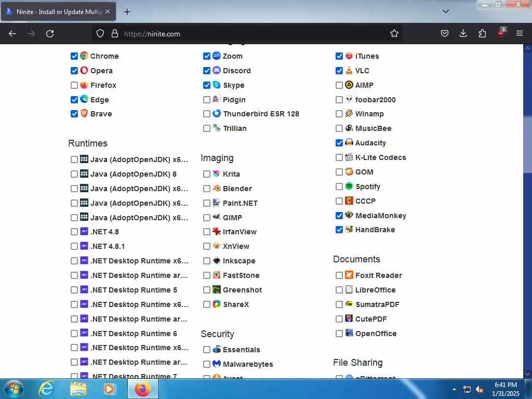Reload the current page
Image resolution: width=532 pixels, height=399 pixels.
coord(50,34)
